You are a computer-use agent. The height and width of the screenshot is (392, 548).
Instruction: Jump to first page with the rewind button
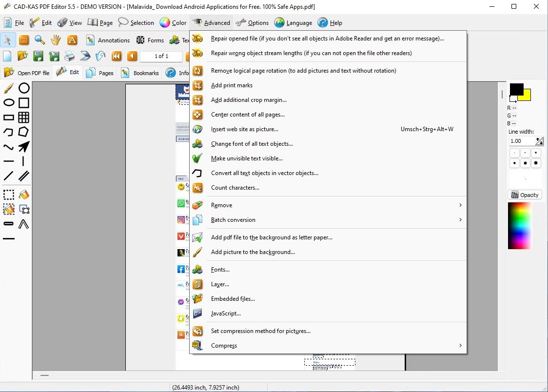tap(117, 56)
